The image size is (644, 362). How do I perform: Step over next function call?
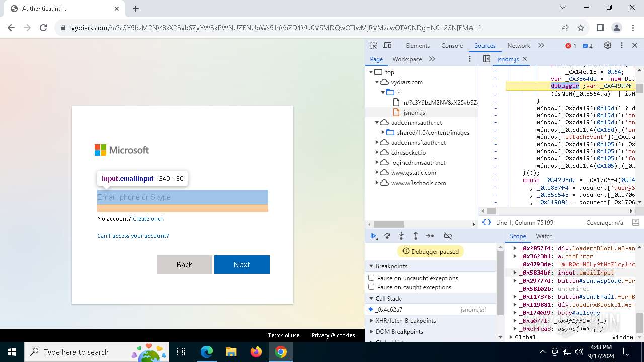(387, 236)
